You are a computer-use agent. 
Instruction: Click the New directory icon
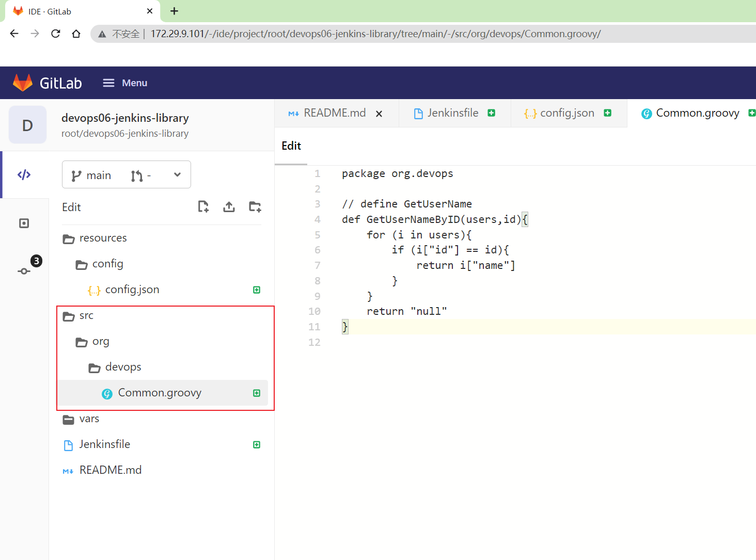(255, 206)
